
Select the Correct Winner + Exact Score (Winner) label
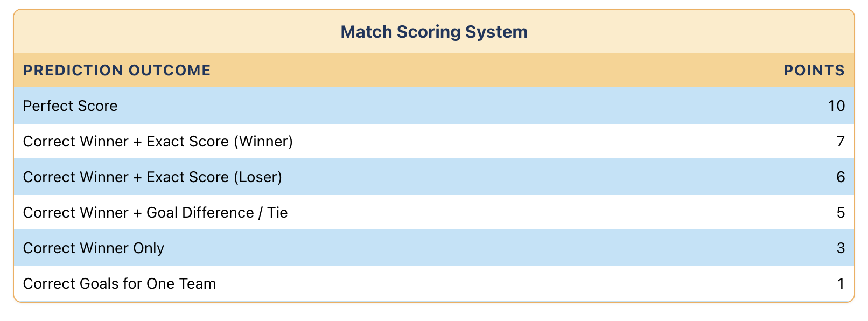(x=158, y=141)
